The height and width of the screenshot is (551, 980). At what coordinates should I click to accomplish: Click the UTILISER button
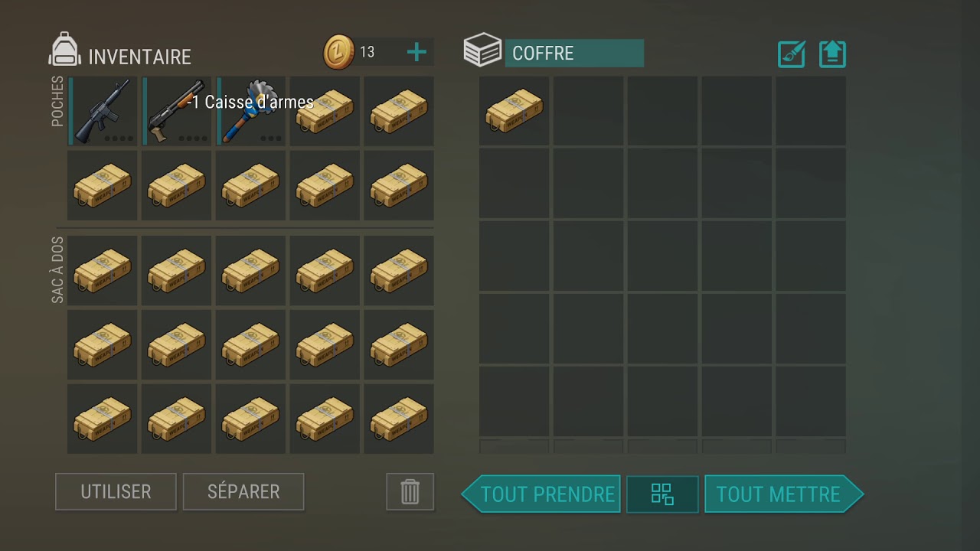116,491
